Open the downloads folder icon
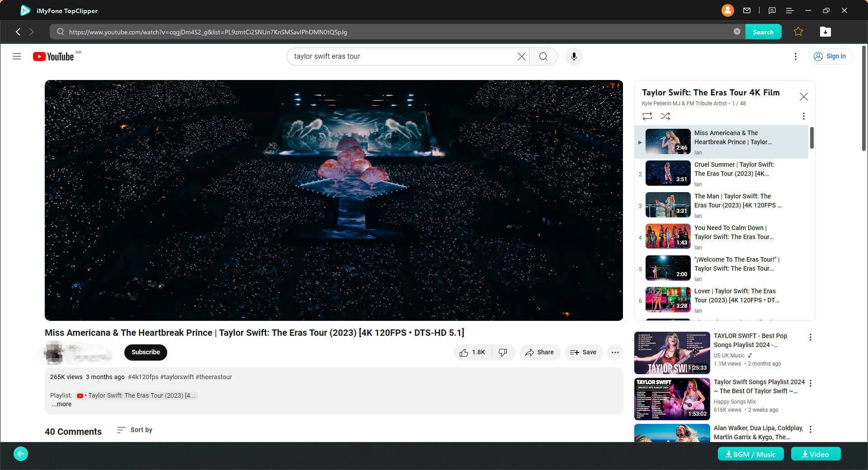The height and width of the screenshot is (470, 868). pos(826,32)
